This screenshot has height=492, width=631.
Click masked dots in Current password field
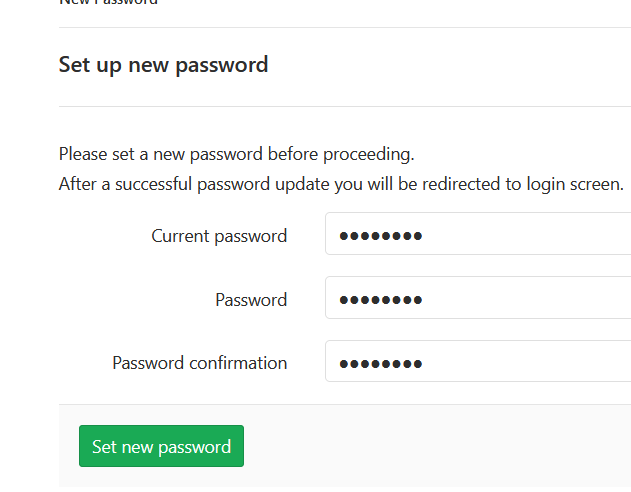(381, 236)
